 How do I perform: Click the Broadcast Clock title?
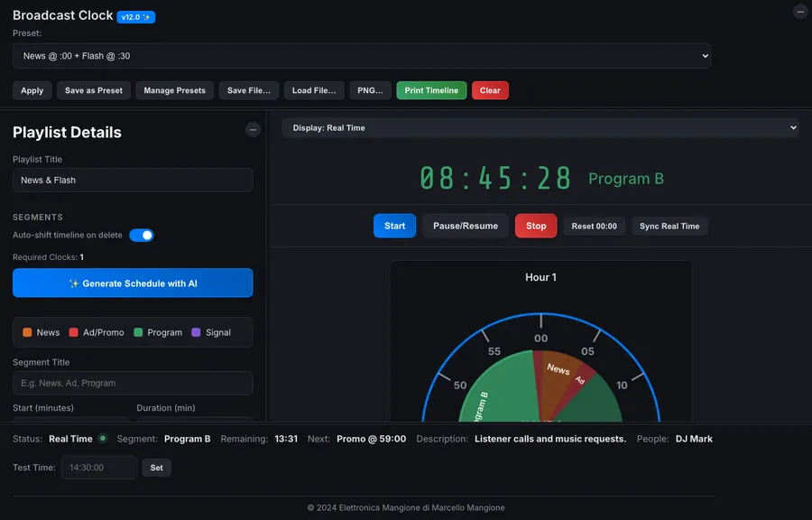[x=62, y=15]
